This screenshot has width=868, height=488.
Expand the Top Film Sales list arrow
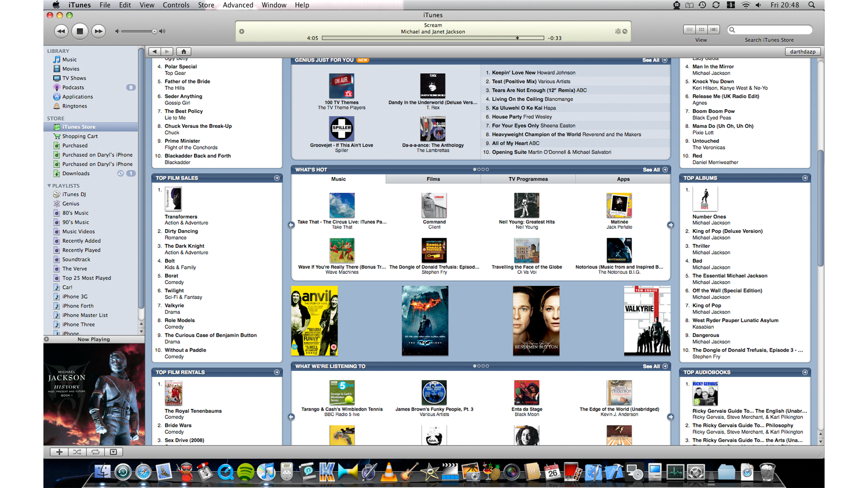(x=277, y=178)
